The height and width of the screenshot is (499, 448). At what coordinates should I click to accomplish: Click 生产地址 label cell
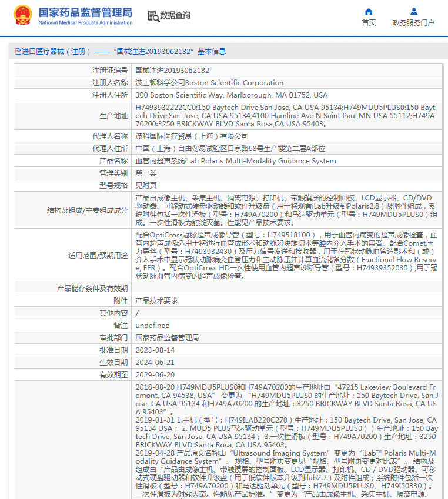(73, 116)
